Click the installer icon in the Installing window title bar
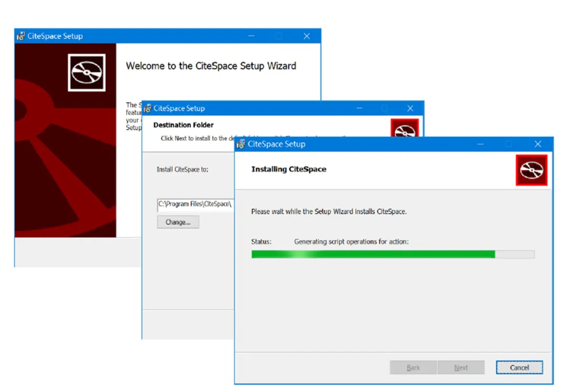Image resolution: width=566 pixels, height=392 pixels. pyautogui.click(x=241, y=144)
